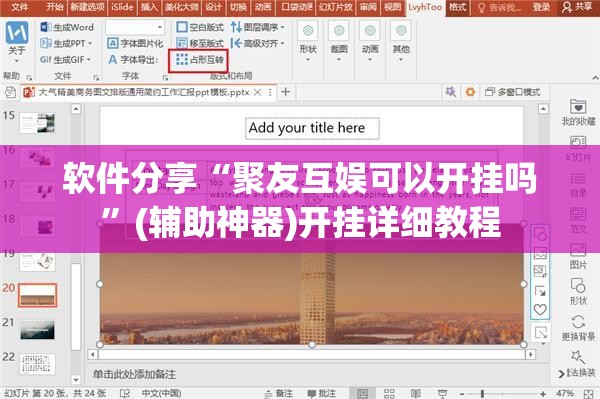Open 高级对齐 dropdown

[258, 43]
